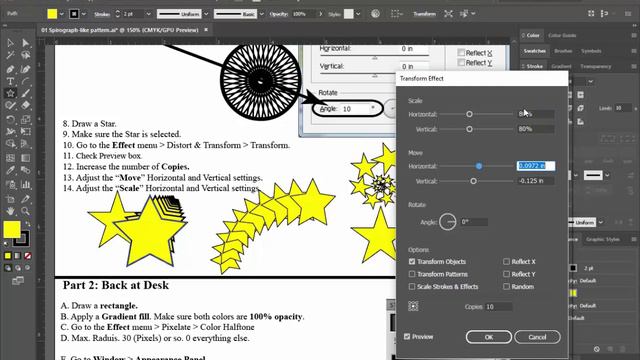Select the Artboard tool
This screenshot has height=360, width=640.
10,199
